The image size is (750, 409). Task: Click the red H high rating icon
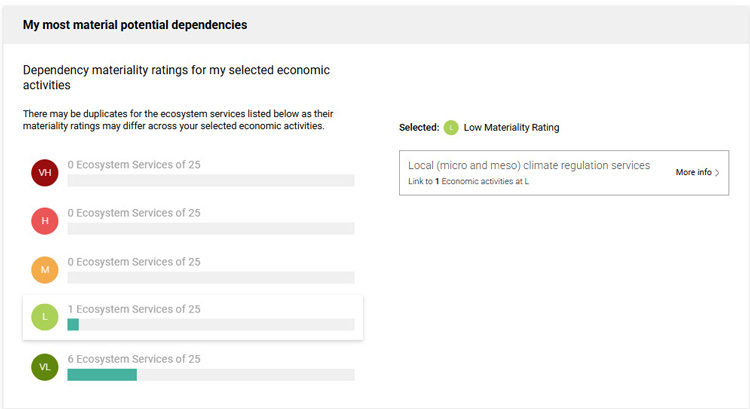(44, 221)
